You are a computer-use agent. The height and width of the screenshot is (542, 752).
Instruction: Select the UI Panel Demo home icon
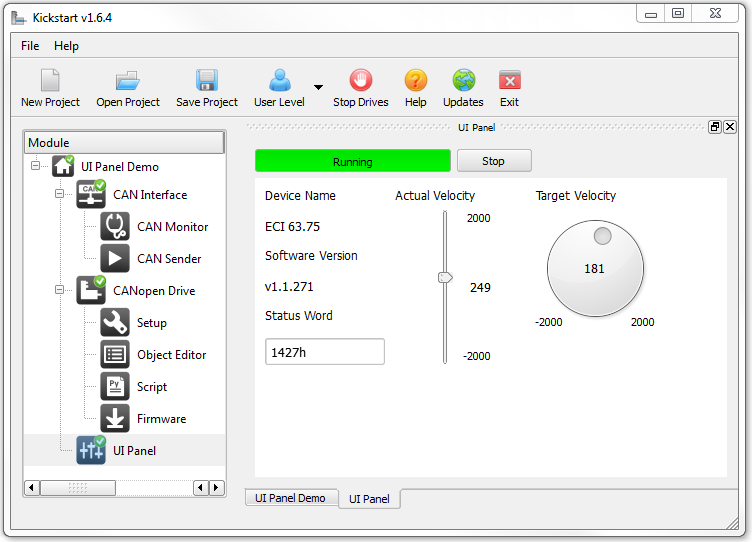pos(63,166)
